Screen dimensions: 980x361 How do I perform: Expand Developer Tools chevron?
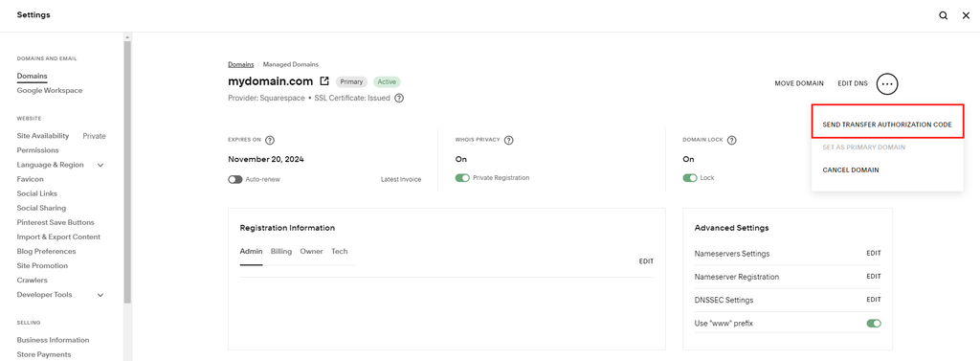coord(100,295)
